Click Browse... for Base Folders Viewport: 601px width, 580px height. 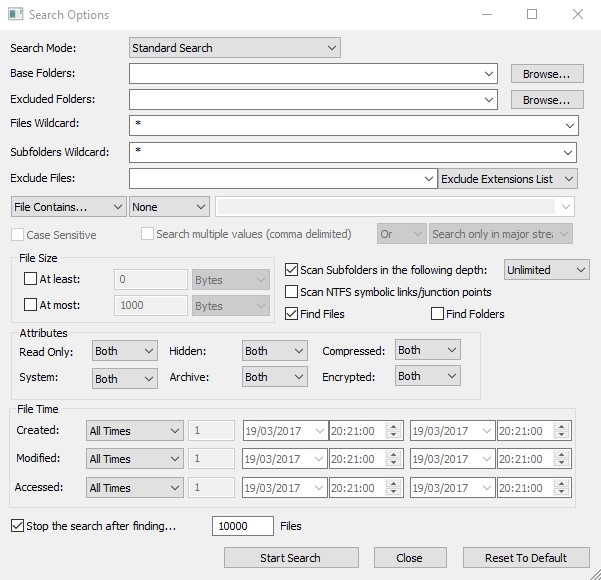click(x=547, y=74)
